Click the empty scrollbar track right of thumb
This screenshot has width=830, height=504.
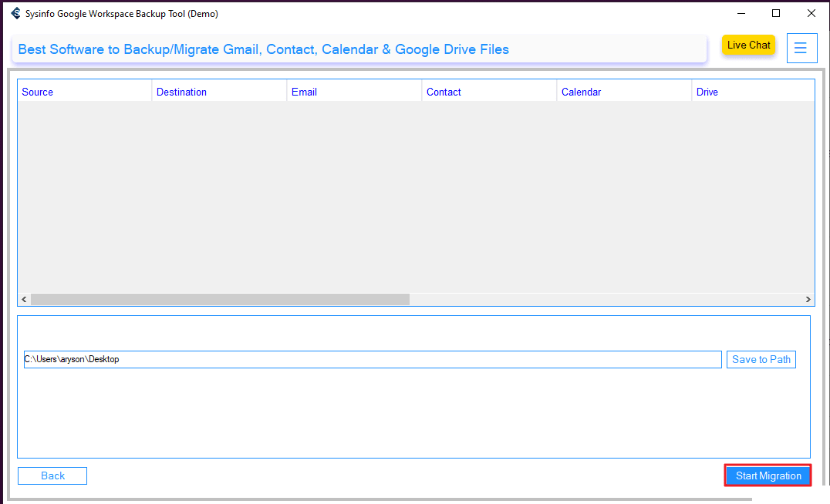click(606, 299)
